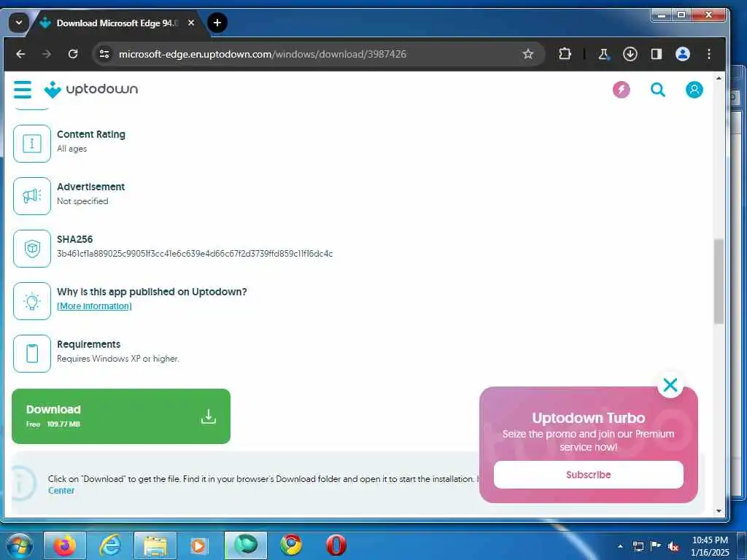Click the Advertisement megaphone icon
The width and height of the screenshot is (747, 560).
pos(32,195)
